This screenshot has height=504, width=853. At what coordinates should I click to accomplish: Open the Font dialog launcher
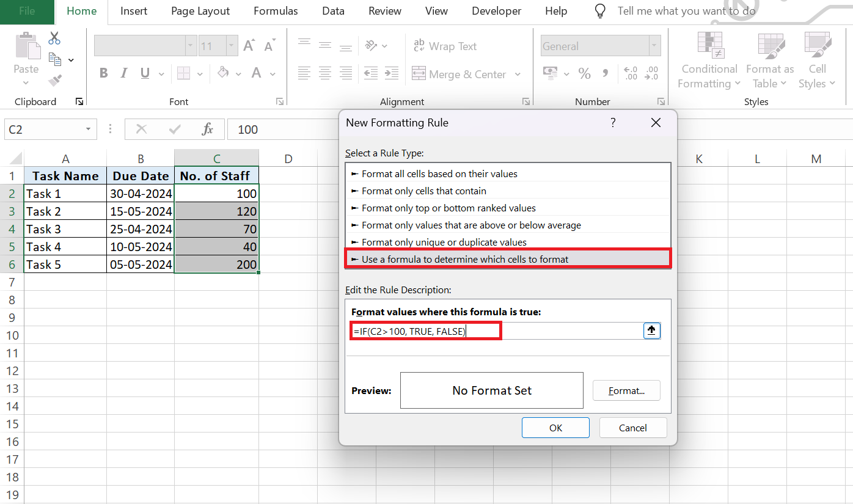pos(280,101)
